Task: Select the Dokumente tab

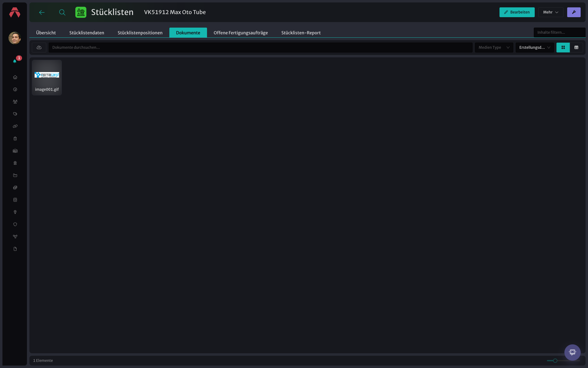Action: 188,33
